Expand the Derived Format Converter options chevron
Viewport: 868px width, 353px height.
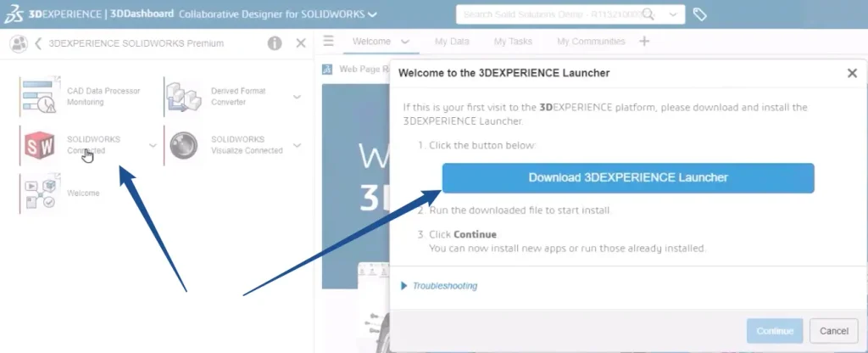click(298, 97)
